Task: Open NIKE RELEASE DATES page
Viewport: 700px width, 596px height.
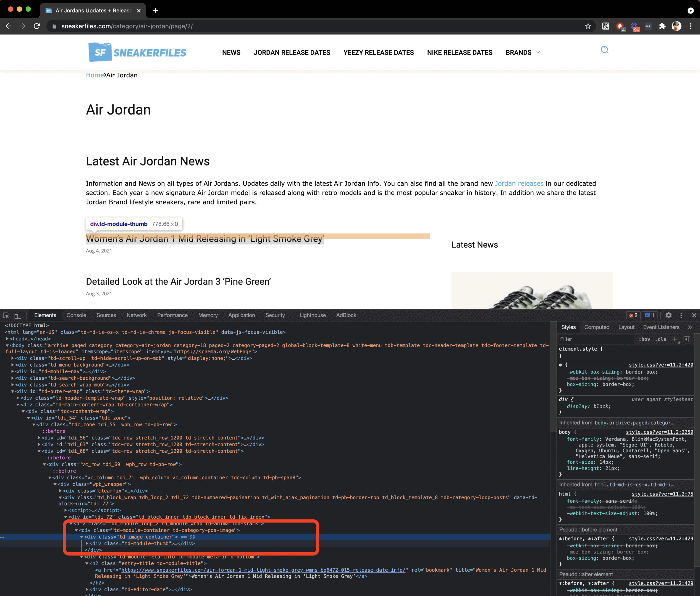Action: pos(460,53)
